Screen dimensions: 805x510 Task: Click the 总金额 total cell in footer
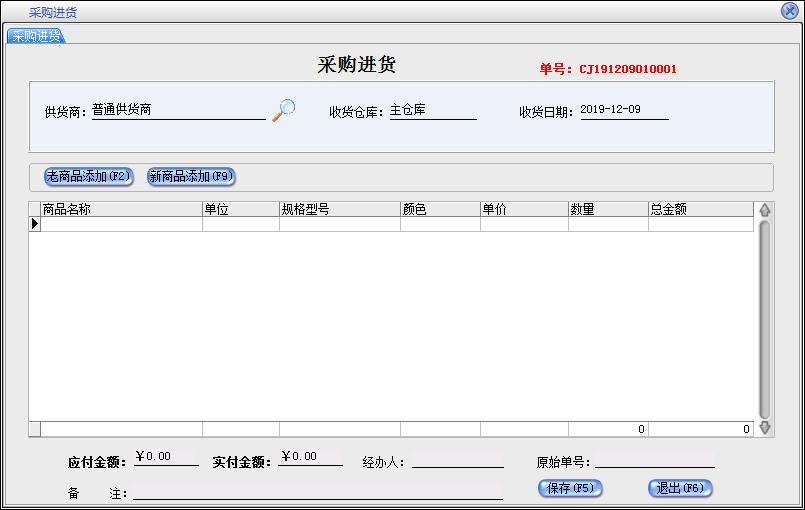701,429
